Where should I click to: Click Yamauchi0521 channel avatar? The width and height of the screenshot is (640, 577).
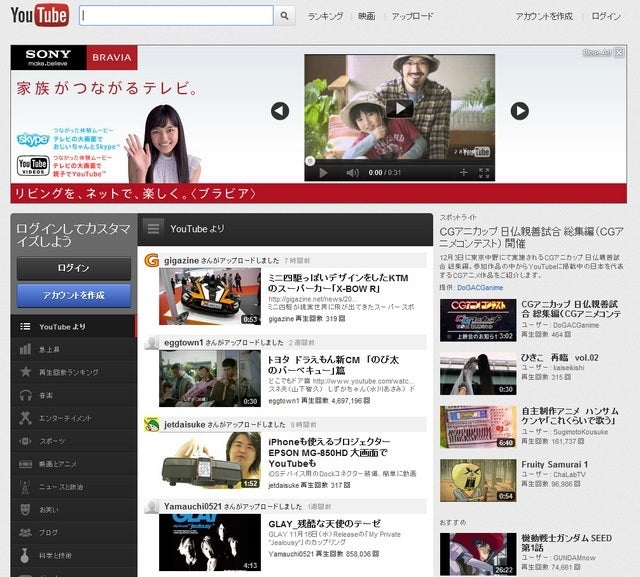151,506
